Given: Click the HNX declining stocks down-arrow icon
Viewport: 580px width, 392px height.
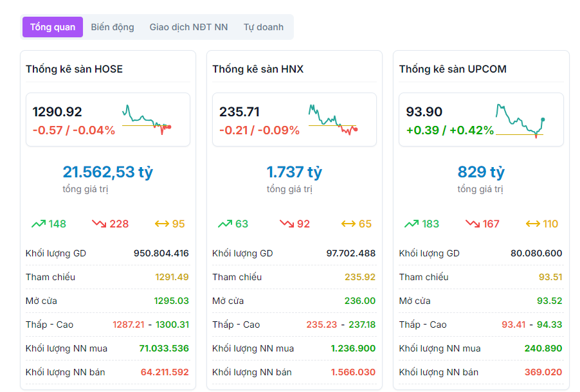Looking at the screenshot, I should [286, 224].
